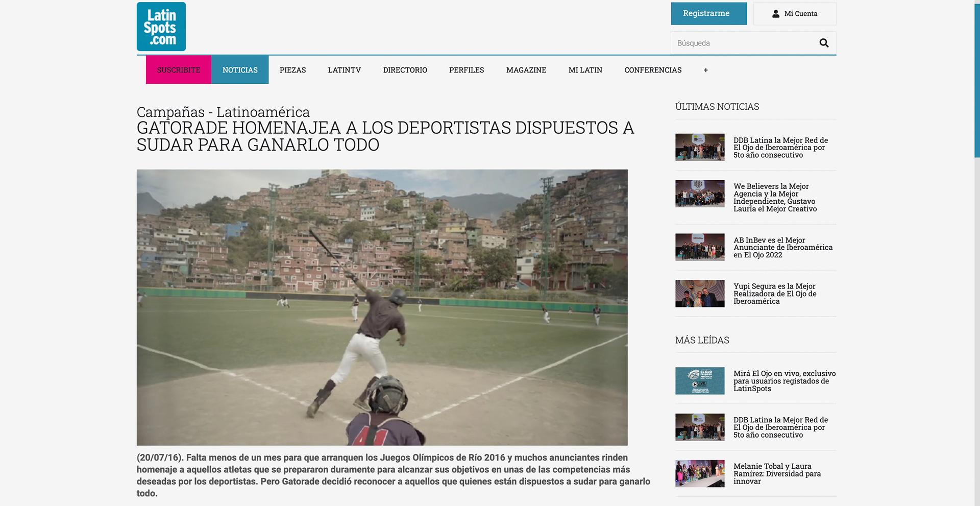The image size is (980, 506).
Task: Click the MÁS LEÍDAS heading
Action: point(702,340)
